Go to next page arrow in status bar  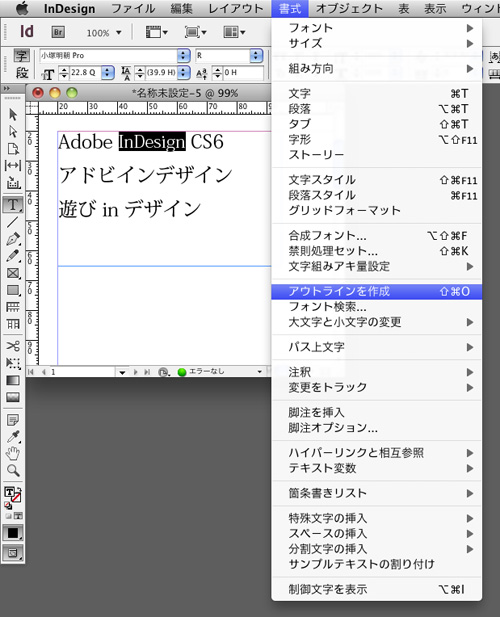coord(136,372)
